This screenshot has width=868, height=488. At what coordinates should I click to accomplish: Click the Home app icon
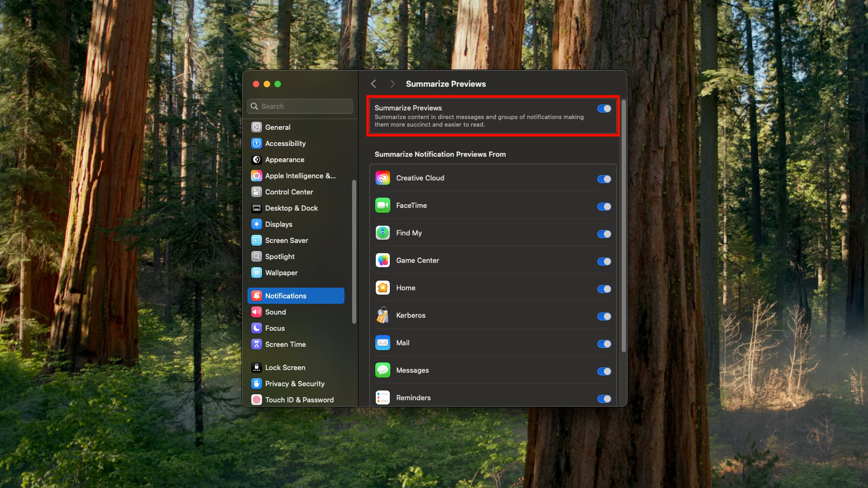[383, 288]
